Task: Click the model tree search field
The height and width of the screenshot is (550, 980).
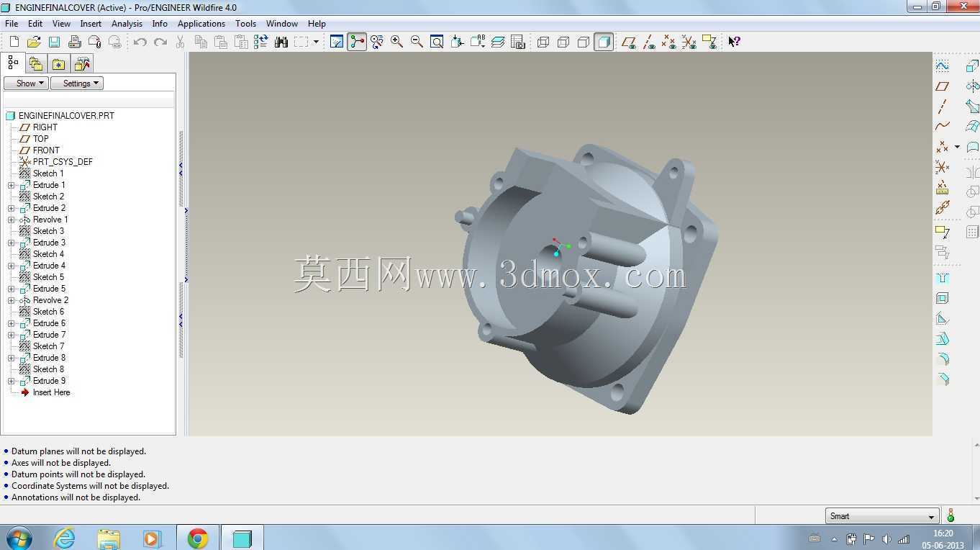Action: (89, 99)
